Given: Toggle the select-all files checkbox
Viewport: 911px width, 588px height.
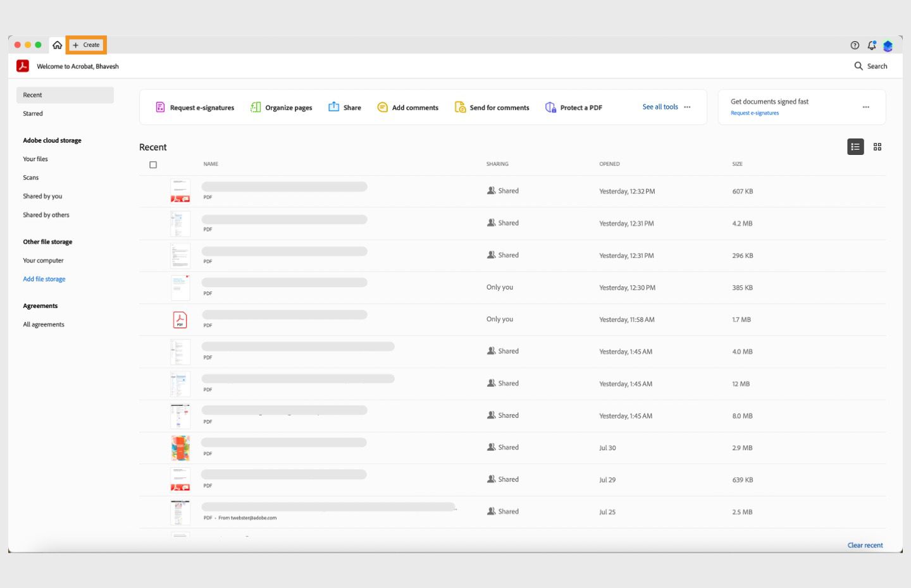Looking at the screenshot, I should (x=153, y=164).
